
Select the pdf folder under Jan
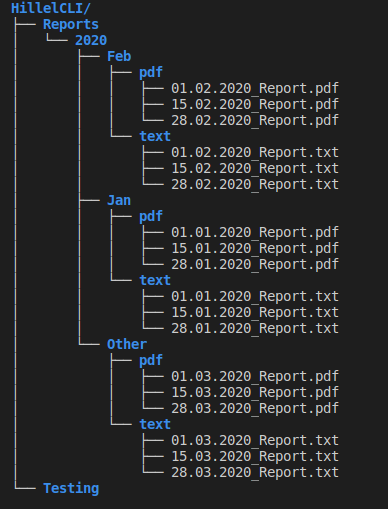tap(151, 217)
